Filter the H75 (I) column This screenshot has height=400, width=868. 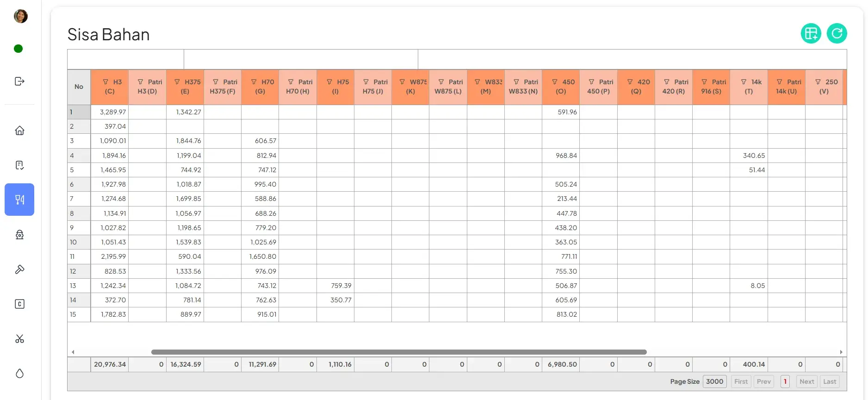(x=329, y=82)
